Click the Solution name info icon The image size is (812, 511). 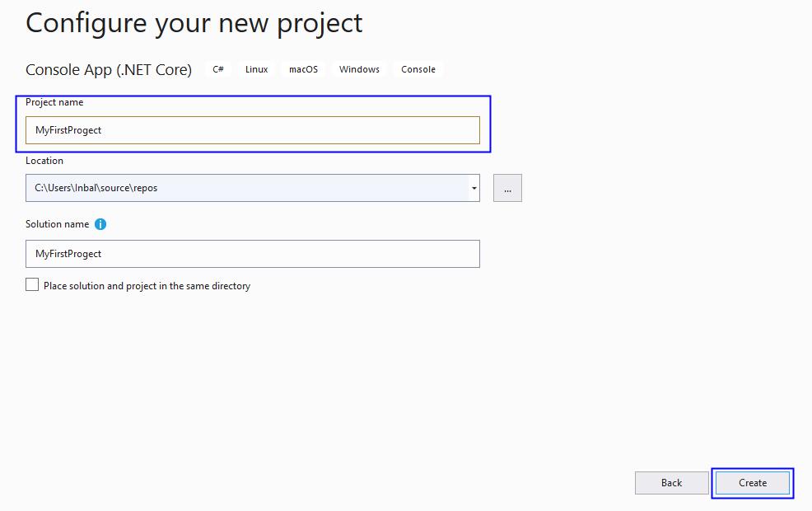(x=100, y=224)
